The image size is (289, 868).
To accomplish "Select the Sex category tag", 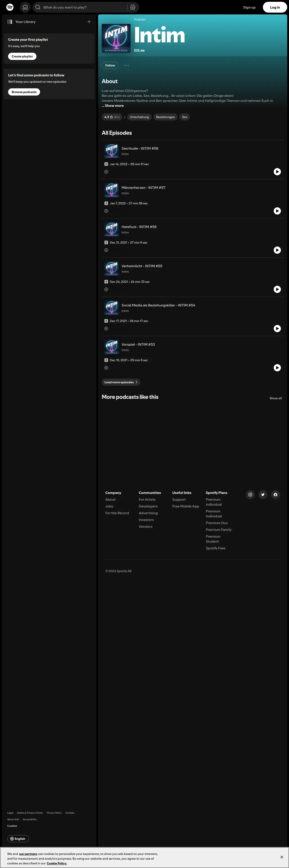I will click(x=185, y=117).
